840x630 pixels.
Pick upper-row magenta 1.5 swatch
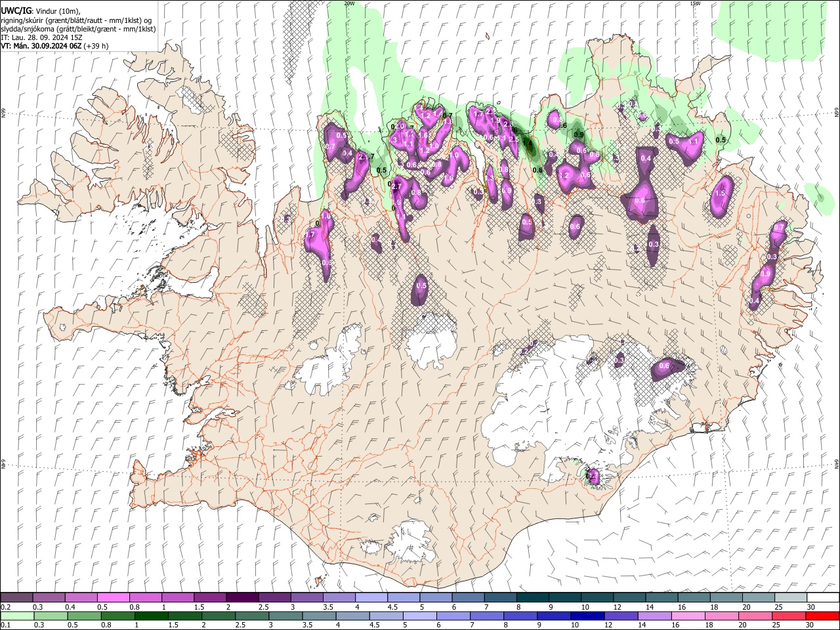[210, 598]
